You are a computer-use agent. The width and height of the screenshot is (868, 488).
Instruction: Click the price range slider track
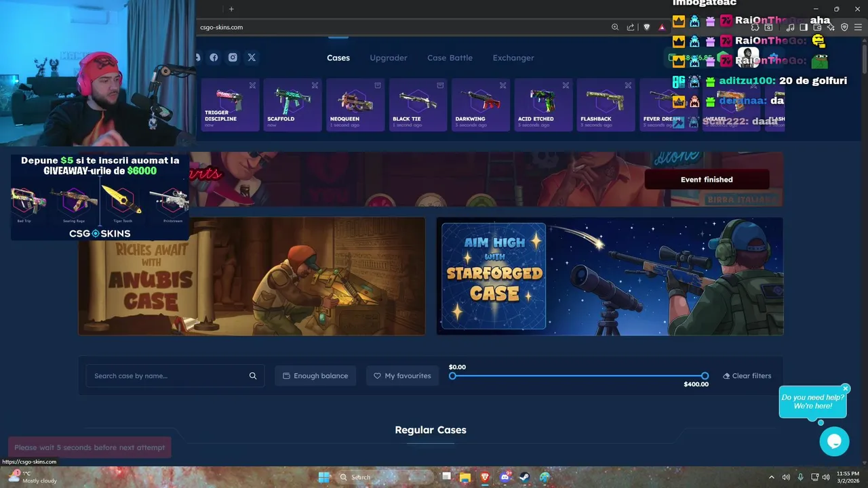(578, 375)
